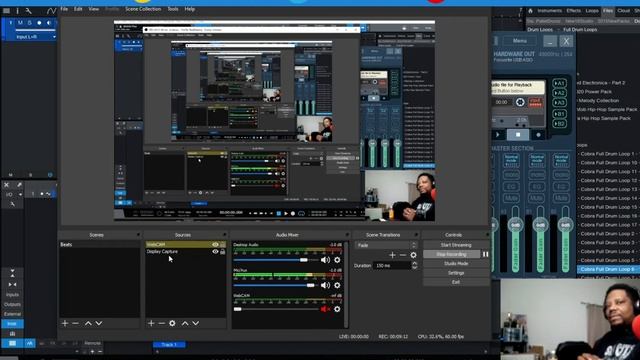Move source up in Sources panel
640x360 pixels.
coord(185,323)
